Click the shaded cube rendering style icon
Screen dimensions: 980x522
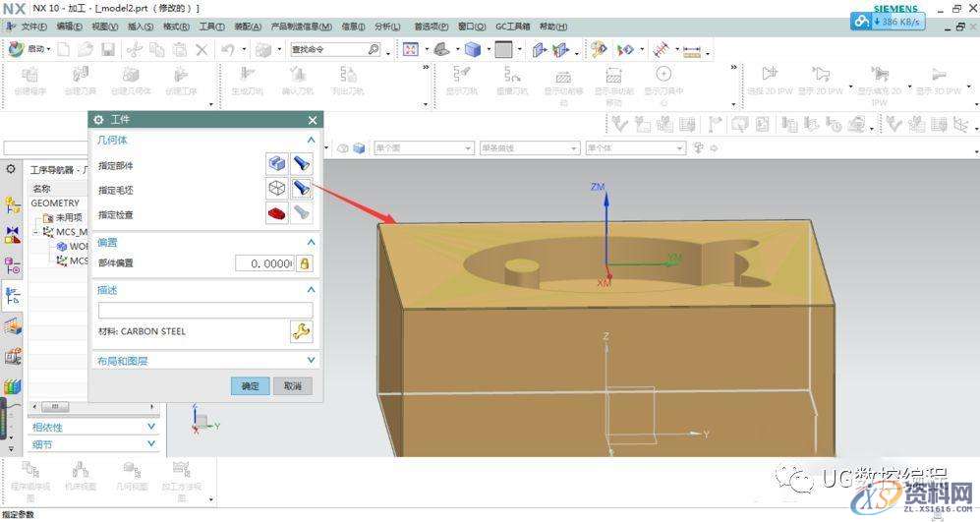(x=473, y=49)
